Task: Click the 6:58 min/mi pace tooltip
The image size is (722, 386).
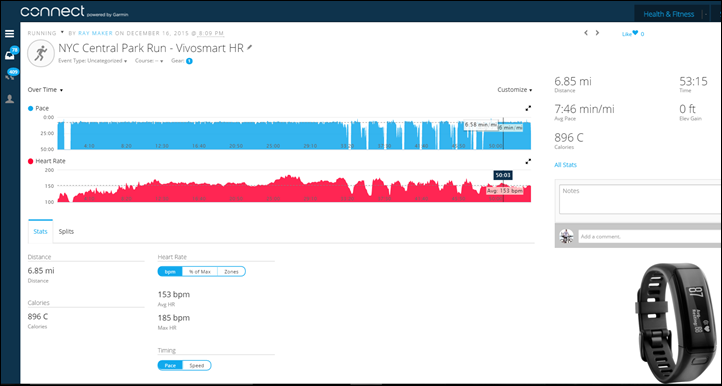Action: pos(481,125)
